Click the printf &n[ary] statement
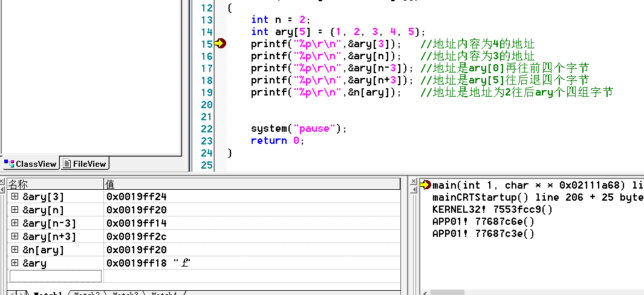Screen dimensions: 644x295 (x=326, y=92)
